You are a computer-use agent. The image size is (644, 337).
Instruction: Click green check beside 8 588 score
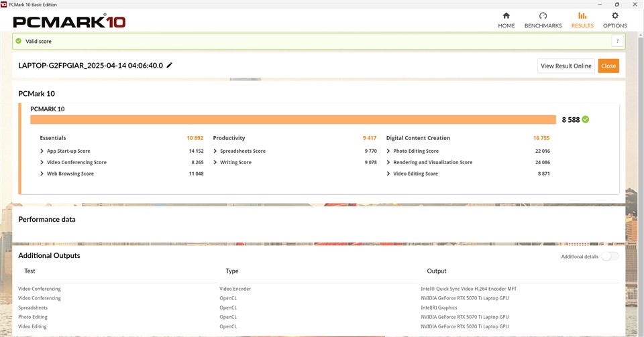tap(586, 119)
